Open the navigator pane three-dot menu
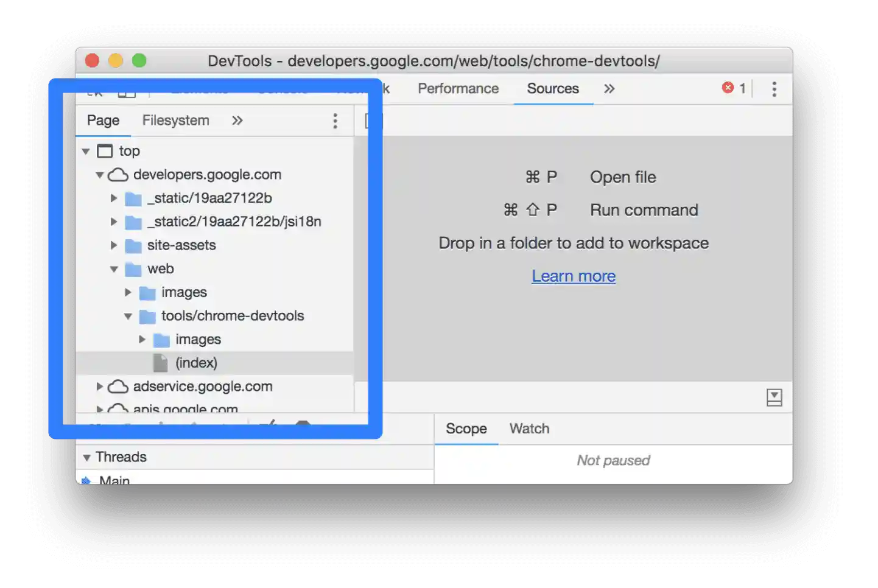The image size is (878, 588). (x=335, y=121)
